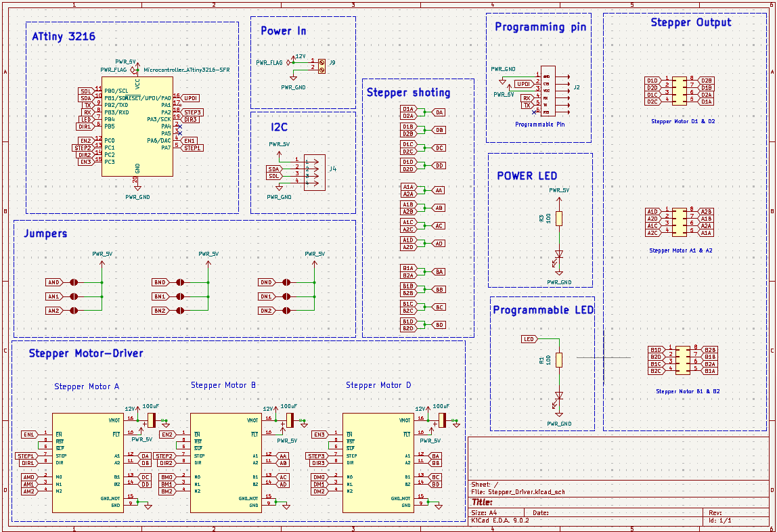Select the DIR3 label on the ATtiny
The image size is (777, 532).
(x=191, y=119)
